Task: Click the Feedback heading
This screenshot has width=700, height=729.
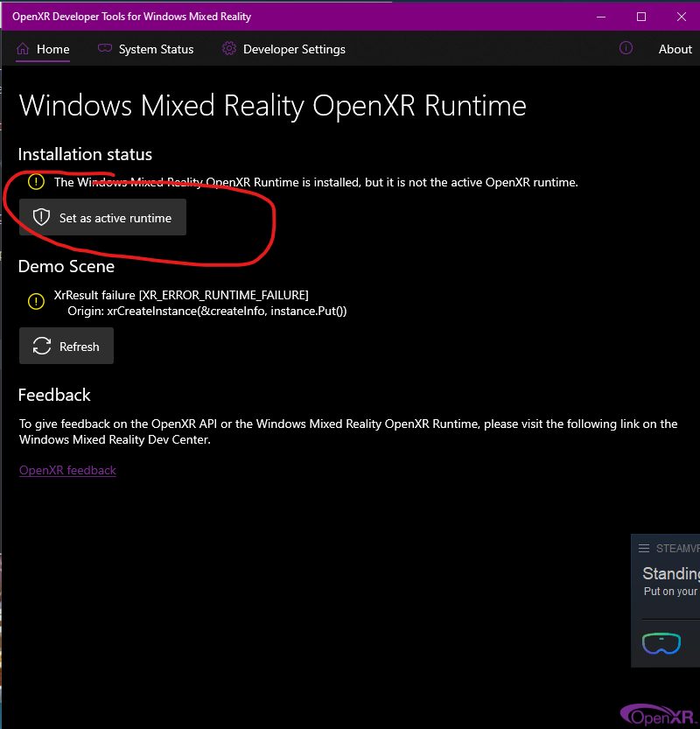Action: [54, 396]
